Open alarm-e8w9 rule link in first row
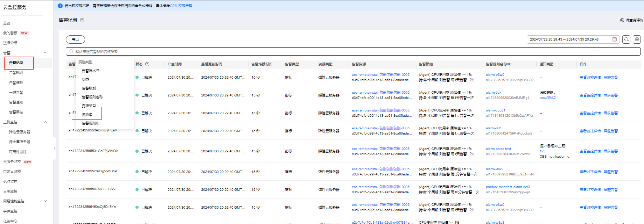Image resolution: width=644 pixels, height=224 pixels. coord(495,75)
